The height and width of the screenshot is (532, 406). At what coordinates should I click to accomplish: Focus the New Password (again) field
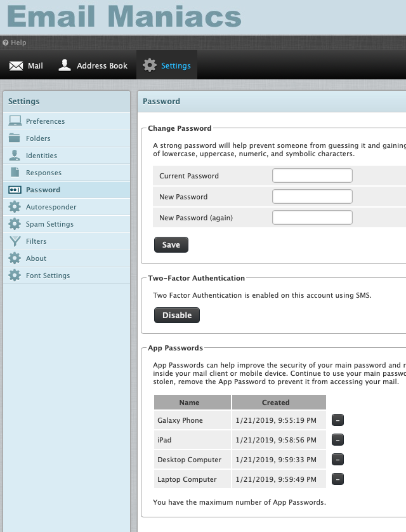(x=313, y=218)
